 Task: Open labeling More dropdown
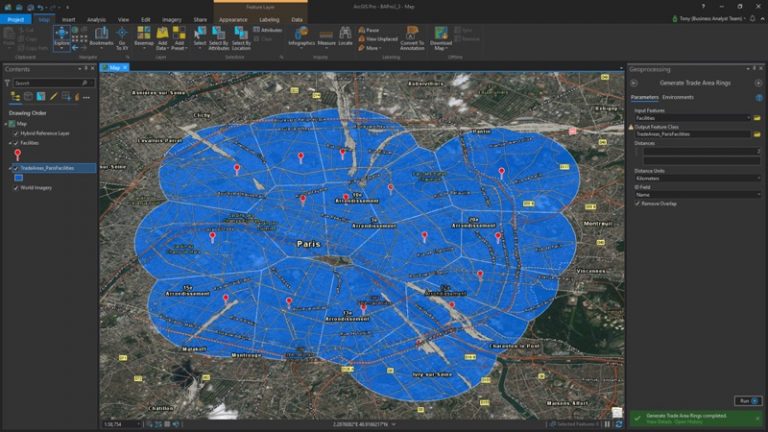371,48
